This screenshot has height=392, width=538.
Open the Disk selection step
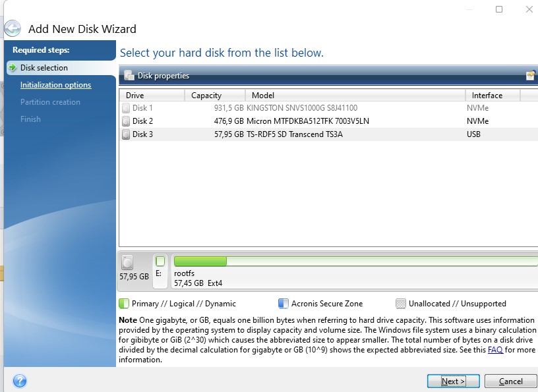[x=44, y=68]
